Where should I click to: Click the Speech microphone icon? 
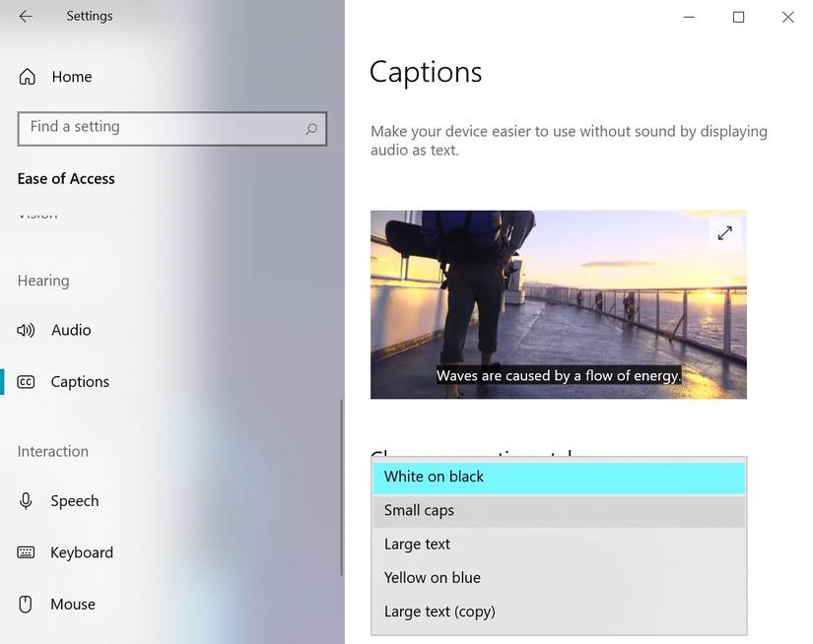click(x=25, y=500)
